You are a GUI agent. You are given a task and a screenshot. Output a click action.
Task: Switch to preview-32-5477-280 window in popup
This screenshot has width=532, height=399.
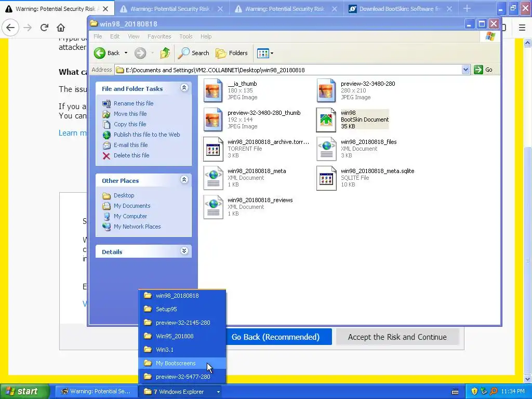(x=182, y=377)
